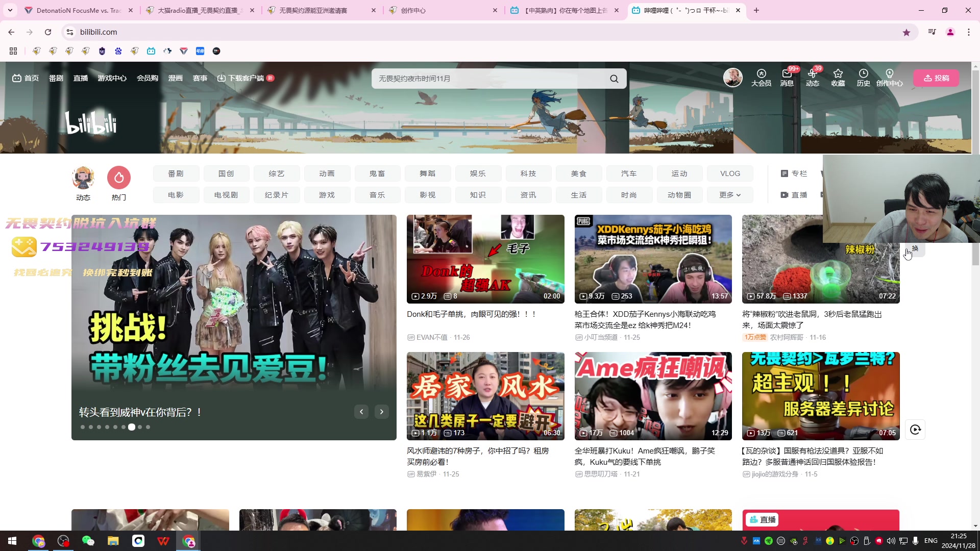Click the 动态 cartoon avatar icon

pyautogui.click(x=83, y=178)
